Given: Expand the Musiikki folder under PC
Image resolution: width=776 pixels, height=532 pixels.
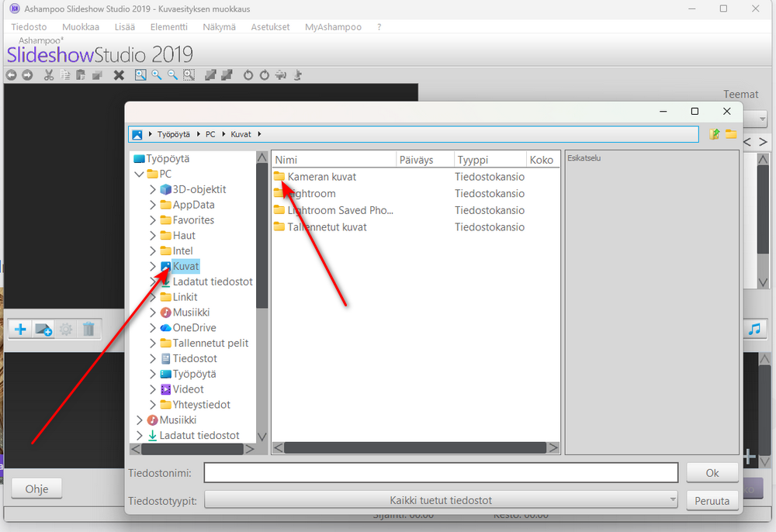Looking at the screenshot, I should click(x=152, y=313).
